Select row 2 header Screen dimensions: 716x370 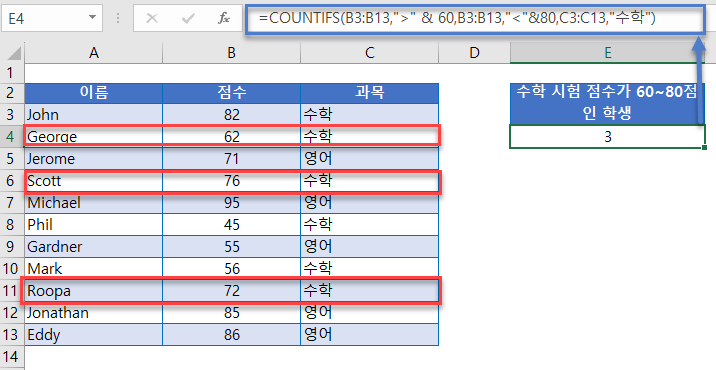coord(11,93)
